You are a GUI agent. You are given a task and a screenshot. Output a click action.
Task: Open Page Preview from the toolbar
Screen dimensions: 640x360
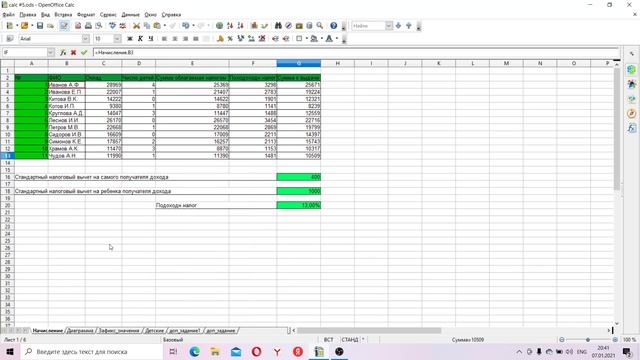[99, 26]
